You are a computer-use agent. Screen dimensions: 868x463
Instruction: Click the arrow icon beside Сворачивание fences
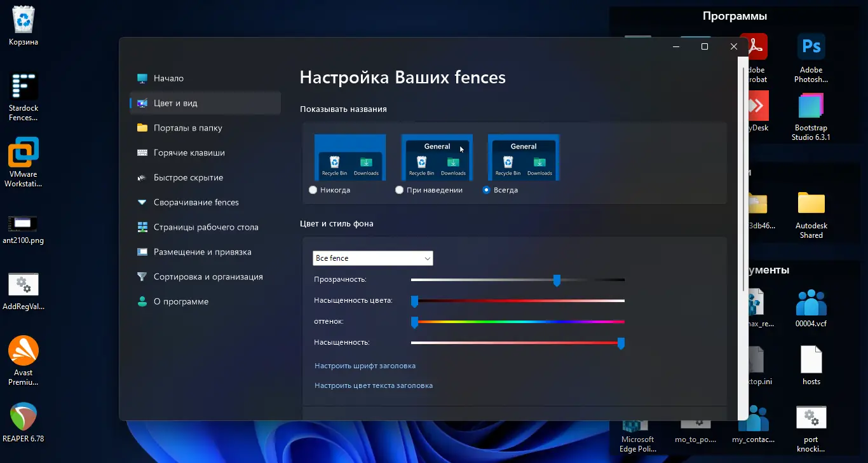tap(142, 202)
